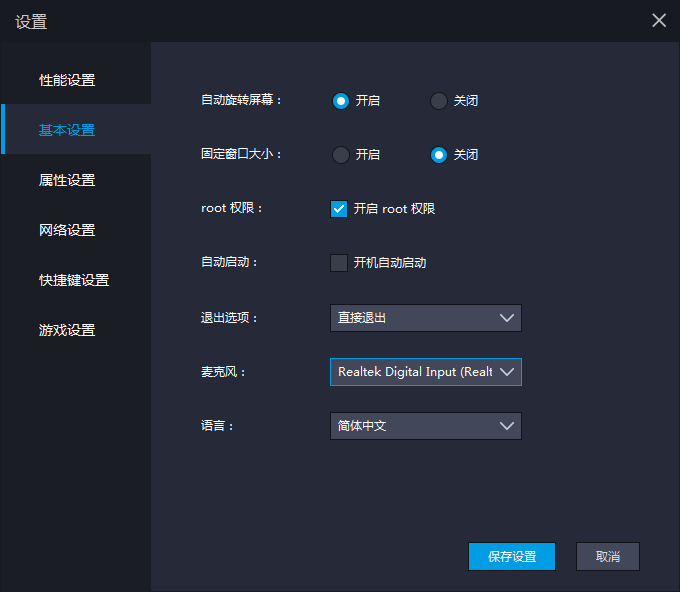Switch to 属性设置 tab

coord(67,180)
